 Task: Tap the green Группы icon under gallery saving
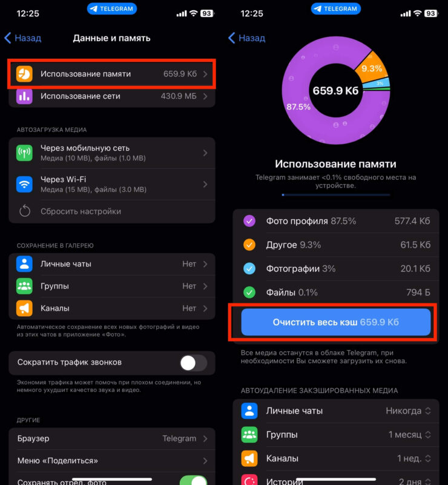(25, 286)
